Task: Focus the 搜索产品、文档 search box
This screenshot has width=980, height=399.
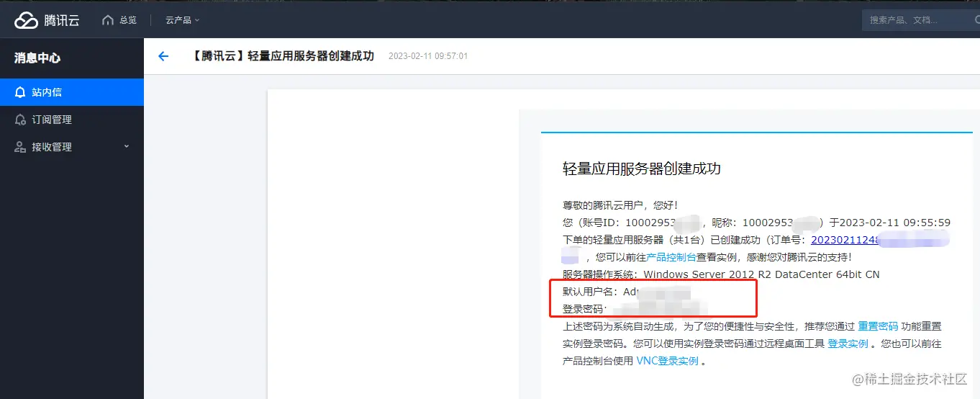Action: pos(921,20)
